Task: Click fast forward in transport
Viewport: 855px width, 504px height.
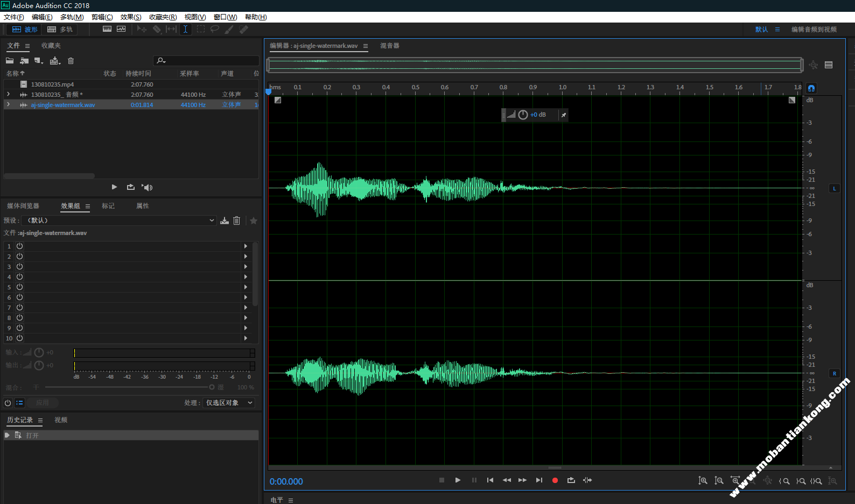Action: tap(522, 480)
